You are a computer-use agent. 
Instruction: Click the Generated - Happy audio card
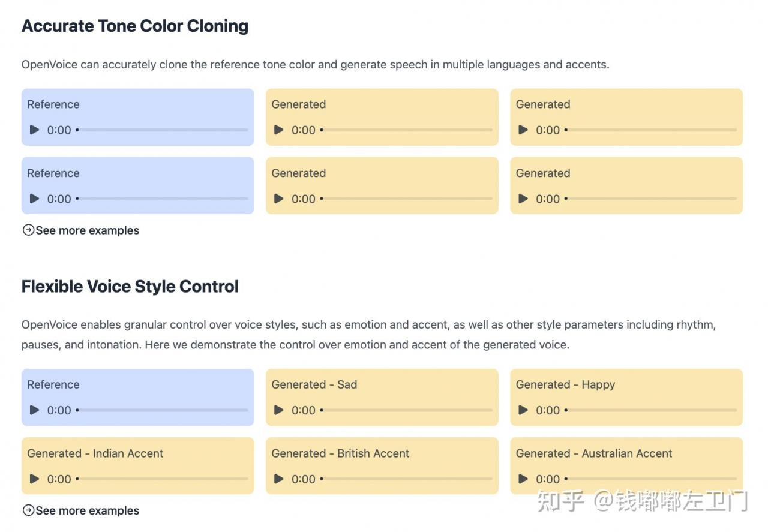point(626,397)
